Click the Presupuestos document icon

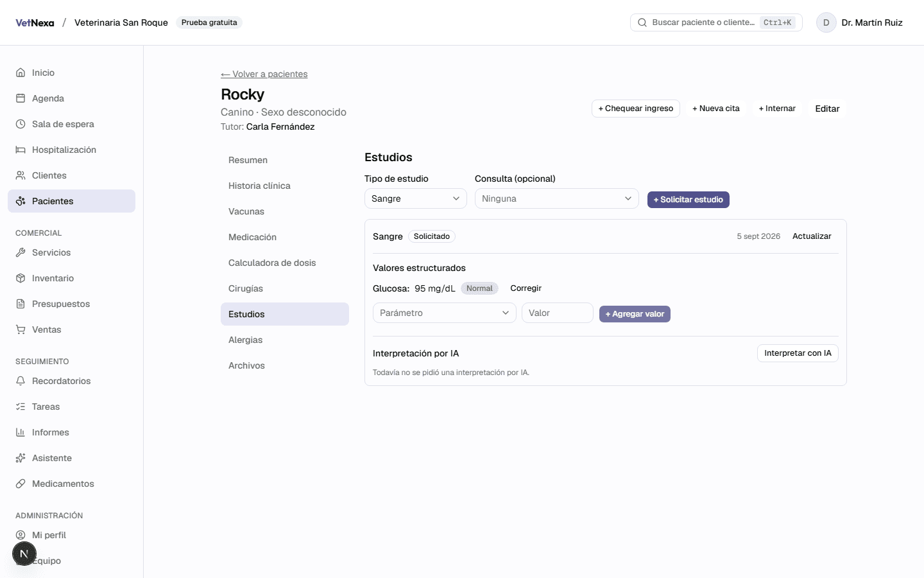21,304
